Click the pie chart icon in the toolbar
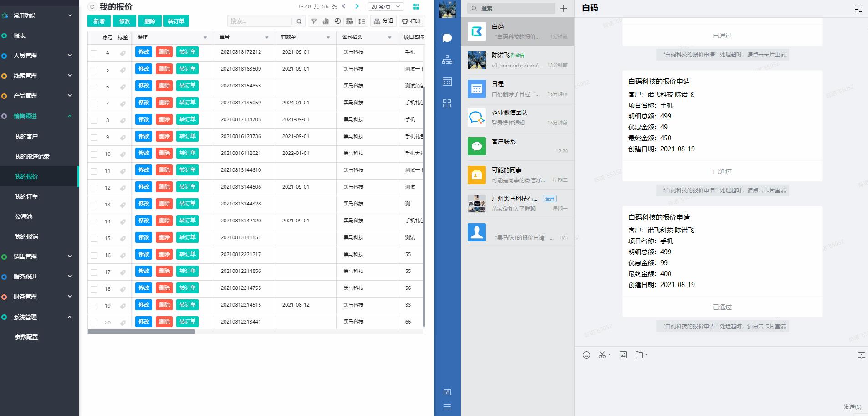The image size is (868, 416). (337, 21)
